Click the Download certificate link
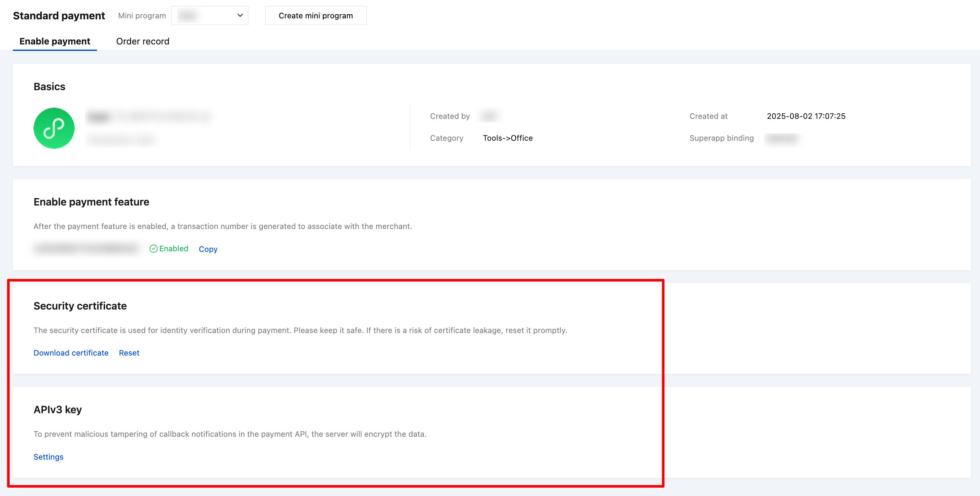This screenshot has width=980, height=496. pyautogui.click(x=71, y=353)
